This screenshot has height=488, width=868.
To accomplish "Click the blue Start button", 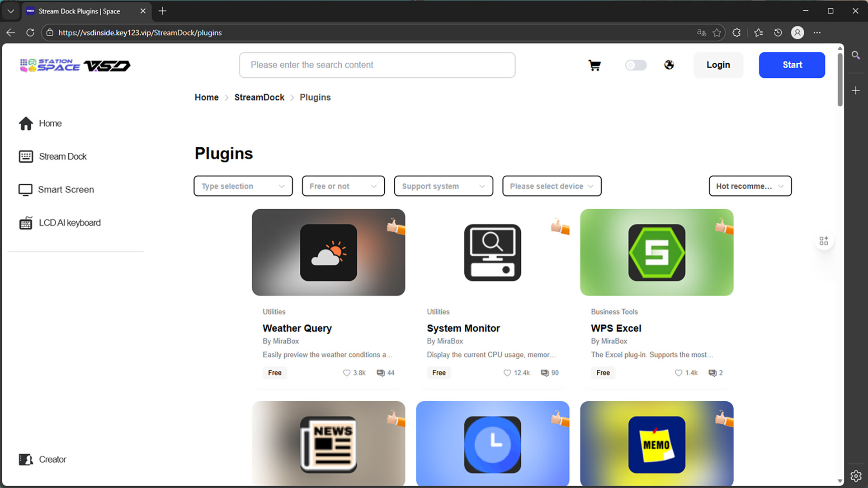I will (792, 65).
